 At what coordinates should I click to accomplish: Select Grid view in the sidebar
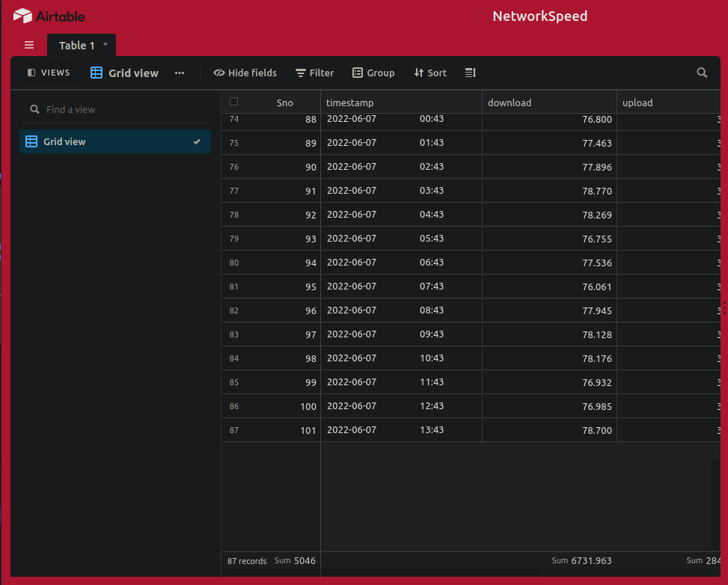coord(115,141)
